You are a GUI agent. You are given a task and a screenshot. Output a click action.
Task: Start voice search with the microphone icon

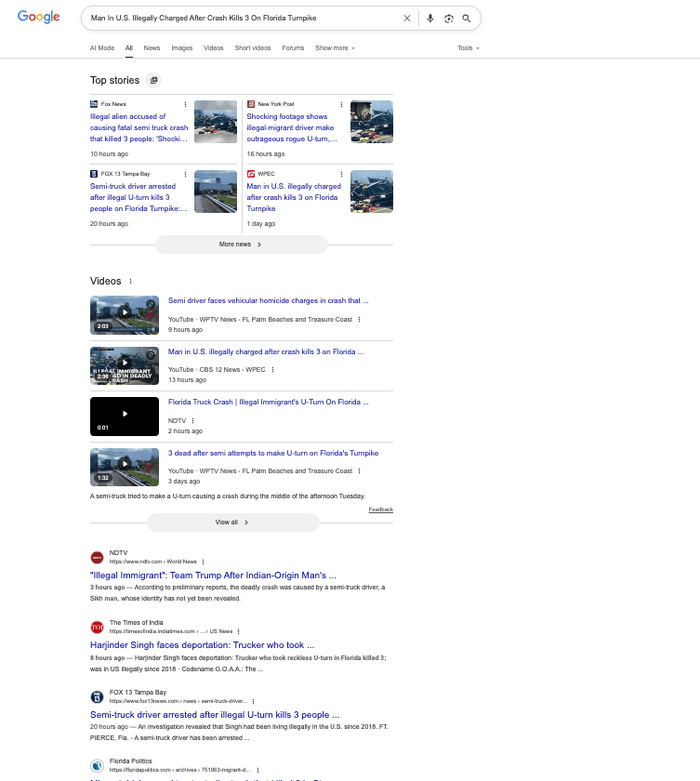[430, 19]
